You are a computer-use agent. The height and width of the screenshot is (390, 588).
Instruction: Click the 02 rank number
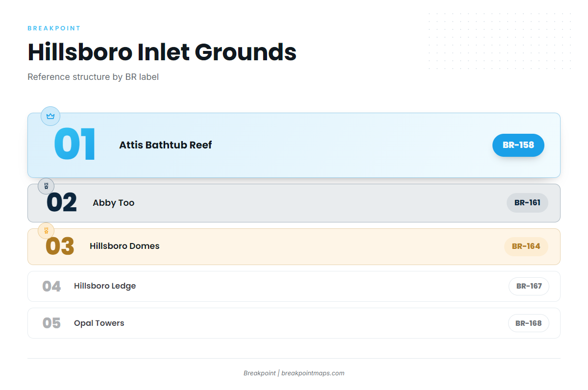tap(62, 203)
